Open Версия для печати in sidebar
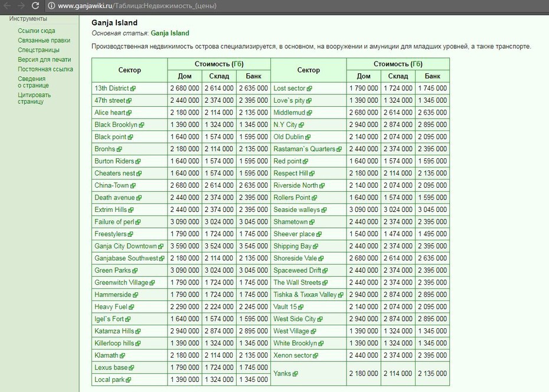Screen dimensions: 549x392 (44, 60)
